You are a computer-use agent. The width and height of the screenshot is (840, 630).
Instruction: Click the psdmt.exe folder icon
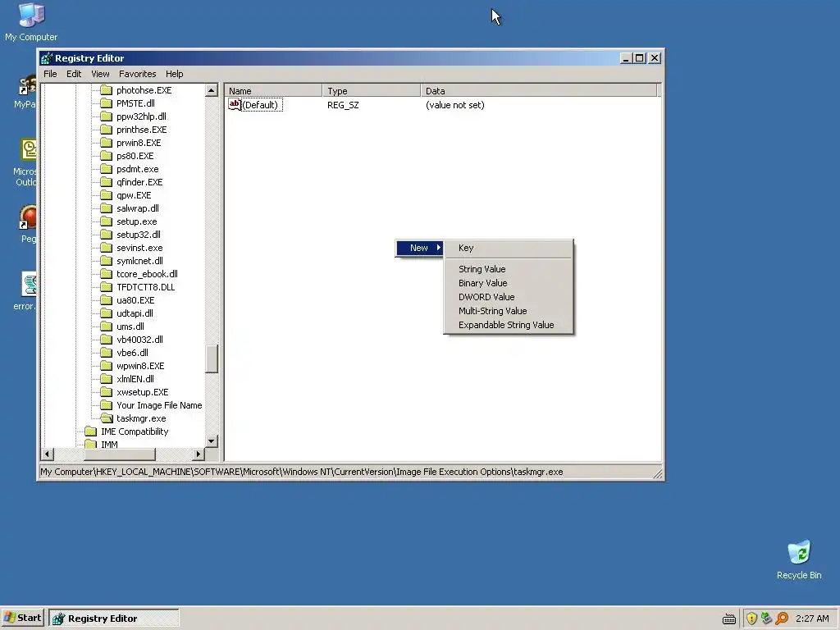point(107,169)
